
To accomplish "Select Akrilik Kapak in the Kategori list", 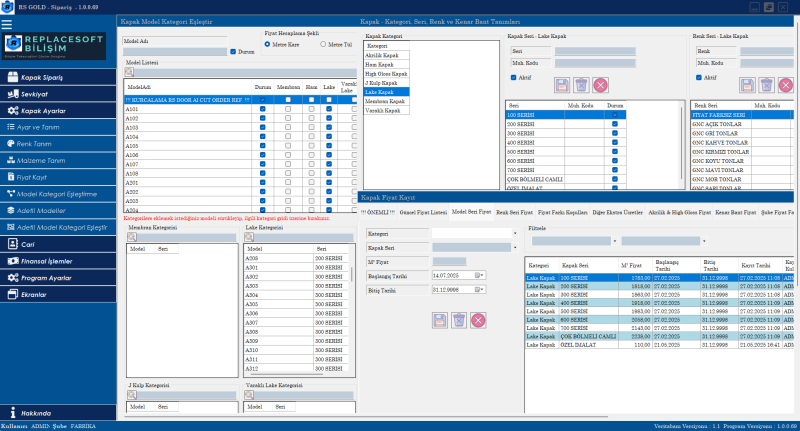I will 386,55.
